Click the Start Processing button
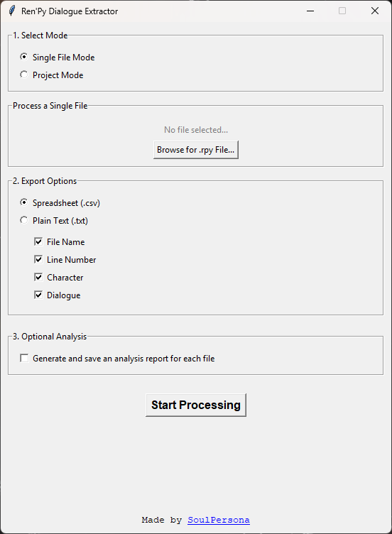The image size is (392, 534). (196, 405)
